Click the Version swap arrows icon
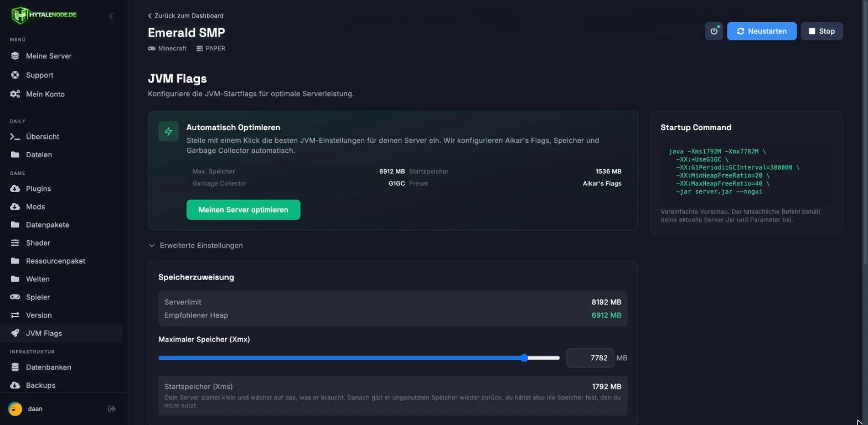The height and width of the screenshot is (425, 868). pyautogui.click(x=15, y=315)
